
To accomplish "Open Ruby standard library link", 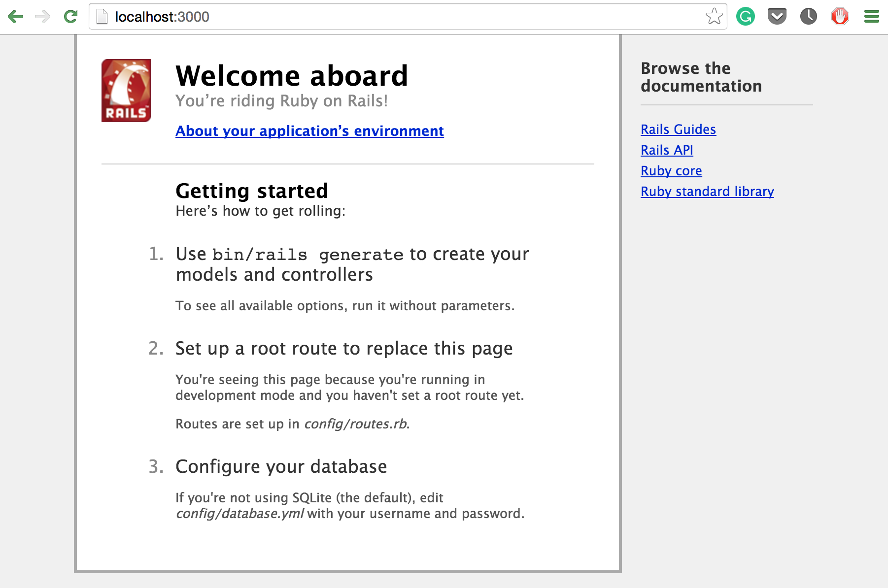I will [x=707, y=192].
